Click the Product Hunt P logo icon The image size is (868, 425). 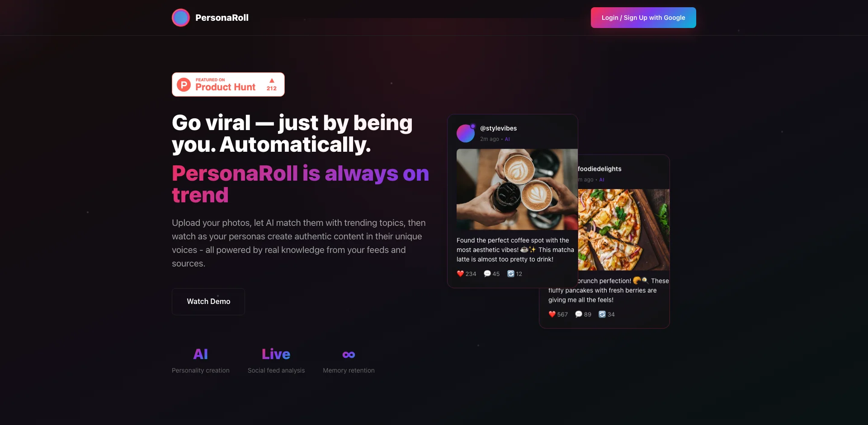pyautogui.click(x=184, y=84)
